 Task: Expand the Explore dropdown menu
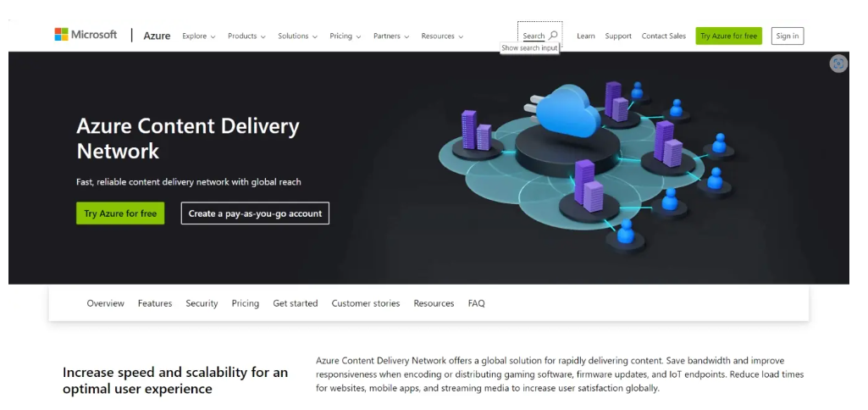tap(198, 36)
